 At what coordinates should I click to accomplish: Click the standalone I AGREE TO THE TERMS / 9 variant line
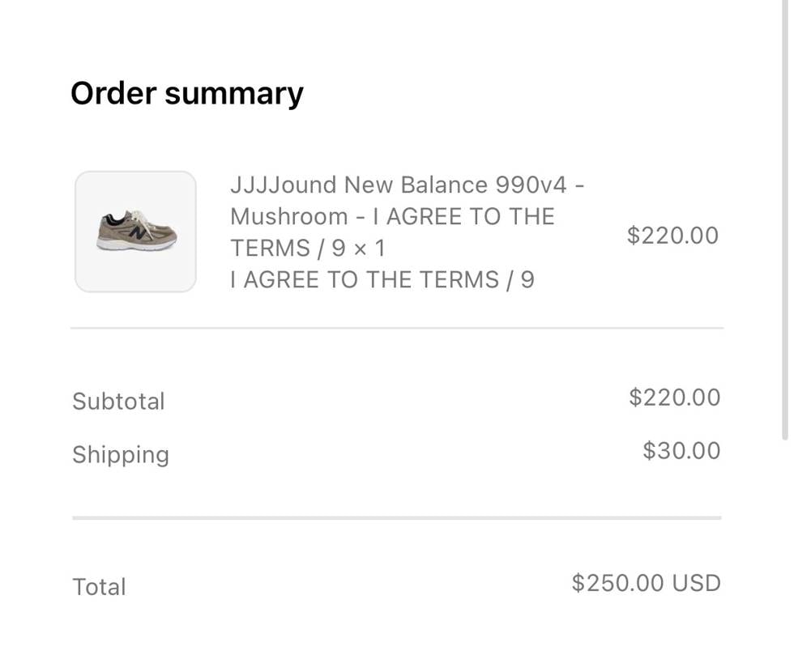coord(382,279)
